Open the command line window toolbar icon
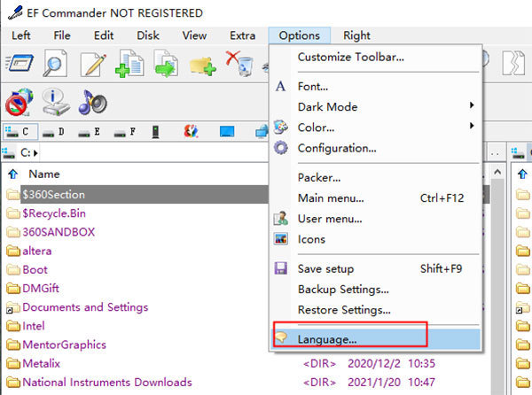532x395 pixels. point(20,64)
